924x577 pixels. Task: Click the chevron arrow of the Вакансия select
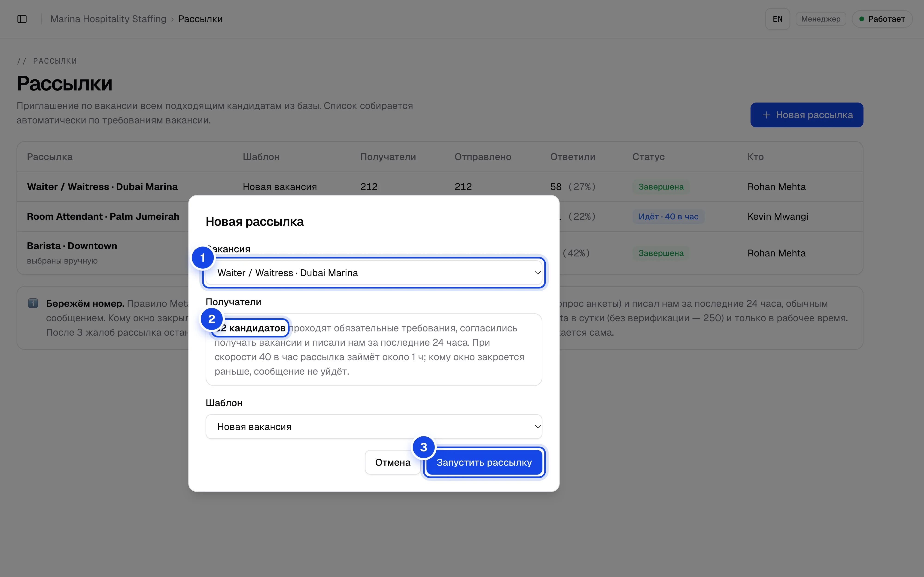537,273
